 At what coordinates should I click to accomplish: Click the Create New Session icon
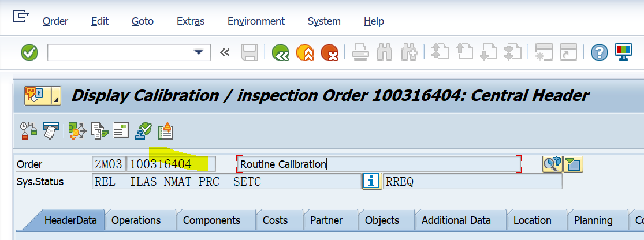click(x=544, y=52)
